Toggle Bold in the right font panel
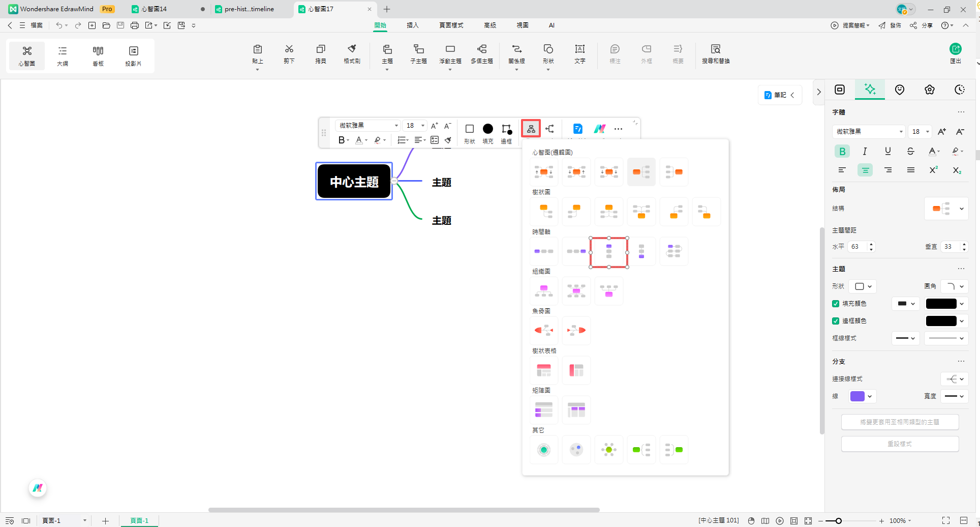This screenshot has width=980, height=527. click(x=842, y=151)
